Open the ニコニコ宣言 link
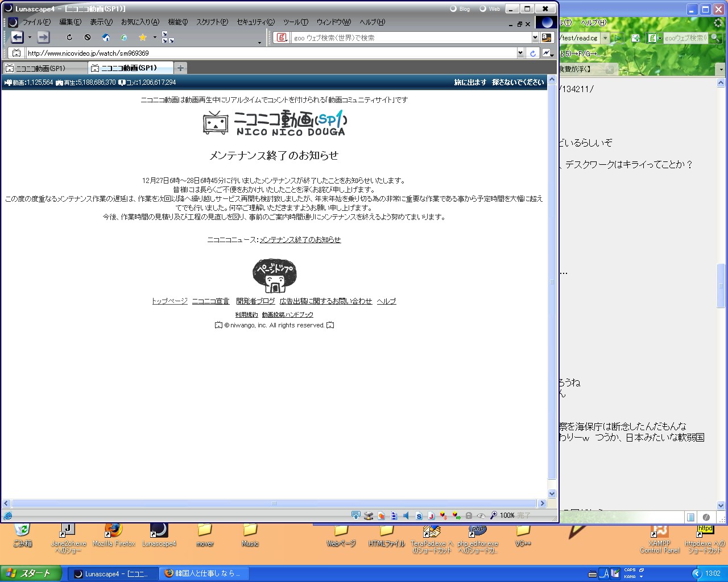This screenshot has width=728, height=582. pyautogui.click(x=211, y=301)
